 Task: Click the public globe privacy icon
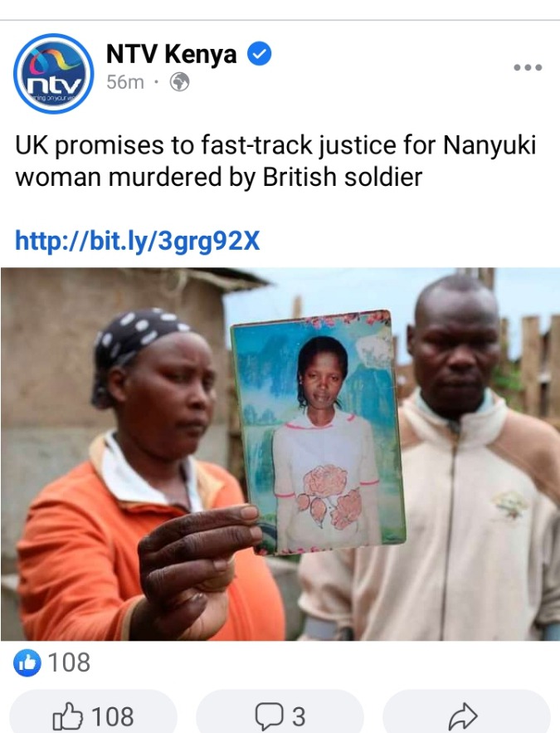(x=180, y=82)
